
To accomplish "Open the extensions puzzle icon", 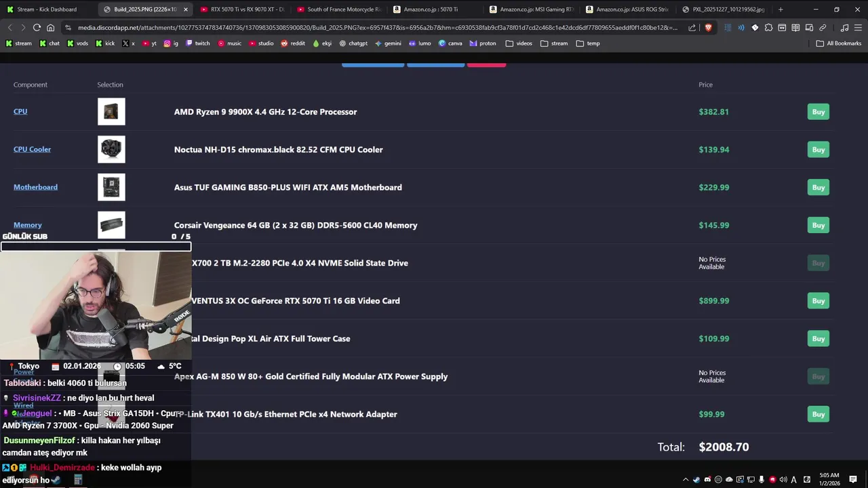I will [x=768, y=28].
